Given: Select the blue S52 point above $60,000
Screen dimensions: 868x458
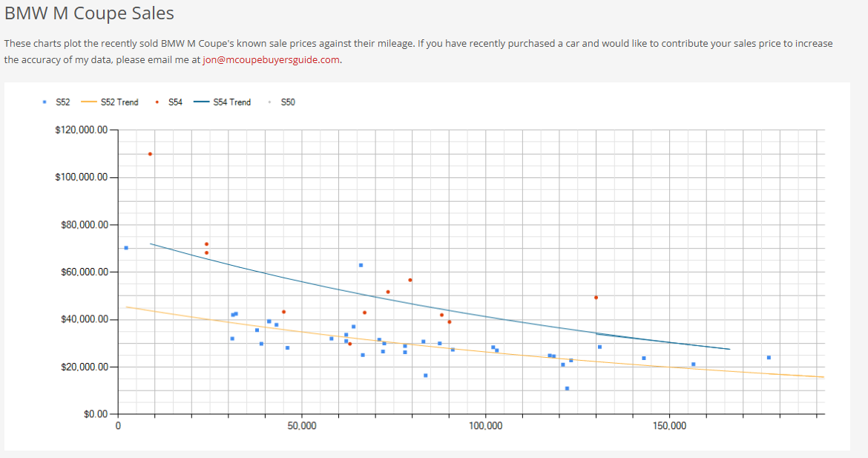Looking at the screenshot, I should point(361,265).
